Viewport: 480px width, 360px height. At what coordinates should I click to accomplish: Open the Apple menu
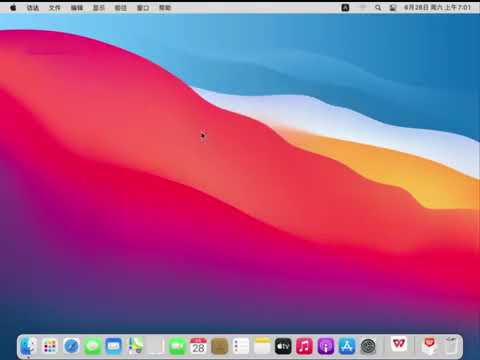[13, 7]
